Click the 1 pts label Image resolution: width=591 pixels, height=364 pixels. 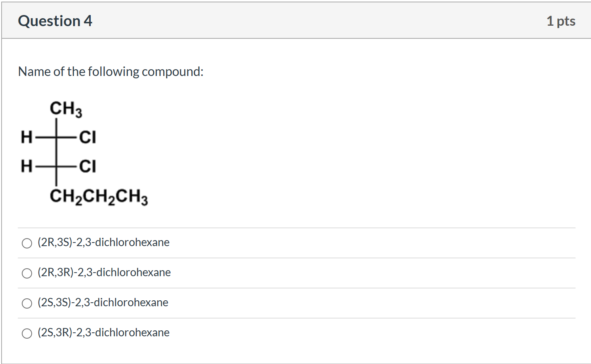(x=561, y=21)
